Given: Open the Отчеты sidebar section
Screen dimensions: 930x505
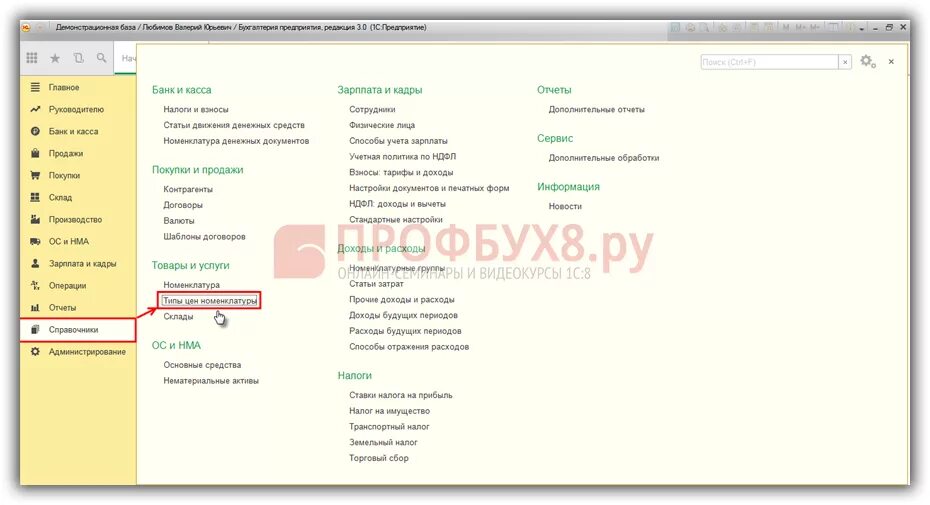Looking at the screenshot, I should coord(78,307).
